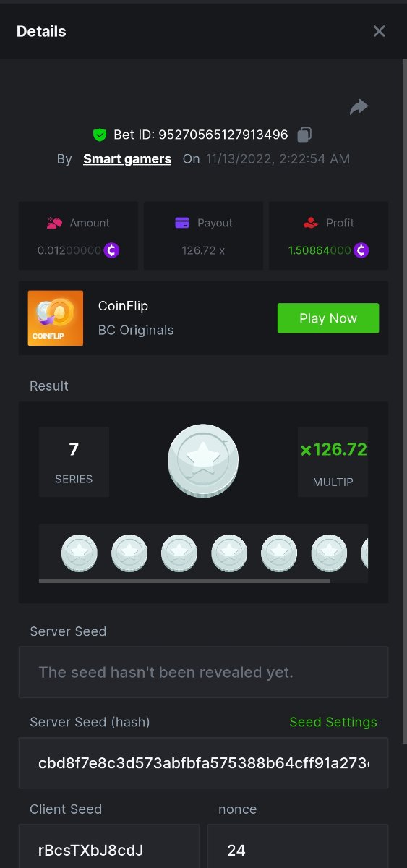The image size is (407, 868).
Task: Click the horizontal scrollbar under coin series
Action: [x=184, y=580]
